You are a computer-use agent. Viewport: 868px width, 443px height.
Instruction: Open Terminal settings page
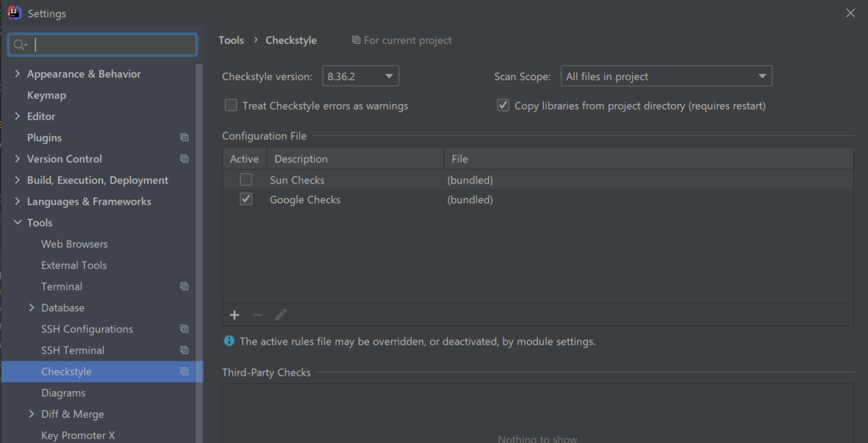click(x=61, y=286)
